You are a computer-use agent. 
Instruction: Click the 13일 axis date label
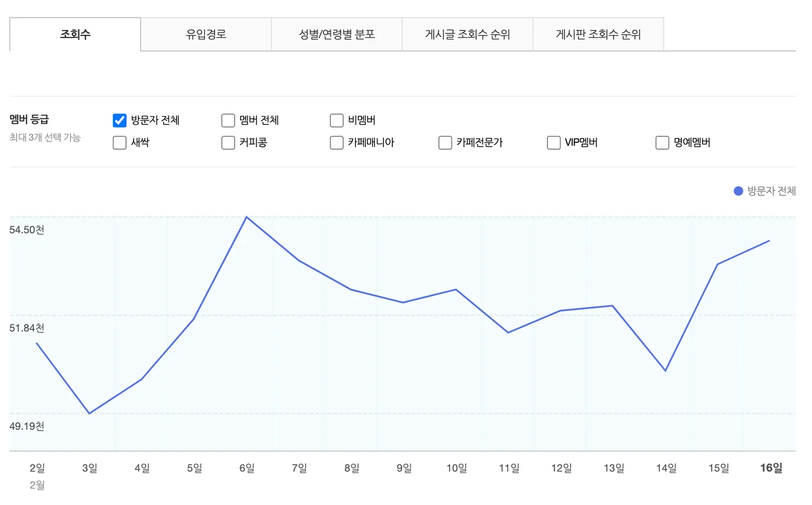point(614,468)
